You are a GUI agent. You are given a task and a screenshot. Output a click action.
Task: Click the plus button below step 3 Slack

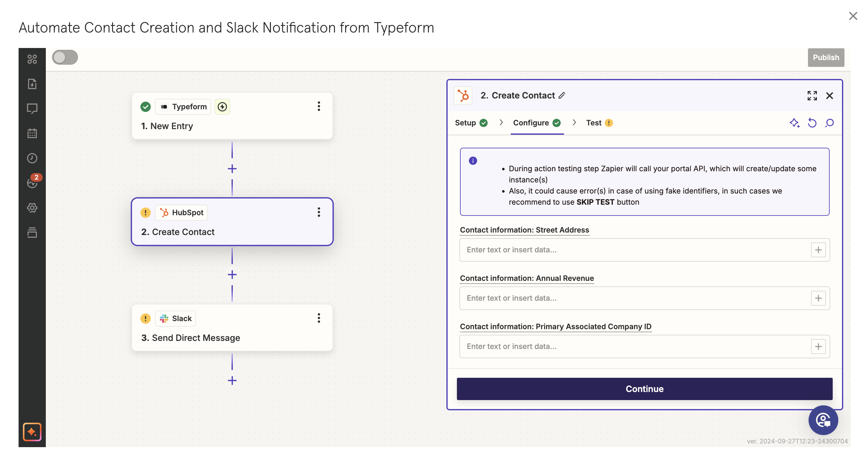pyautogui.click(x=232, y=380)
